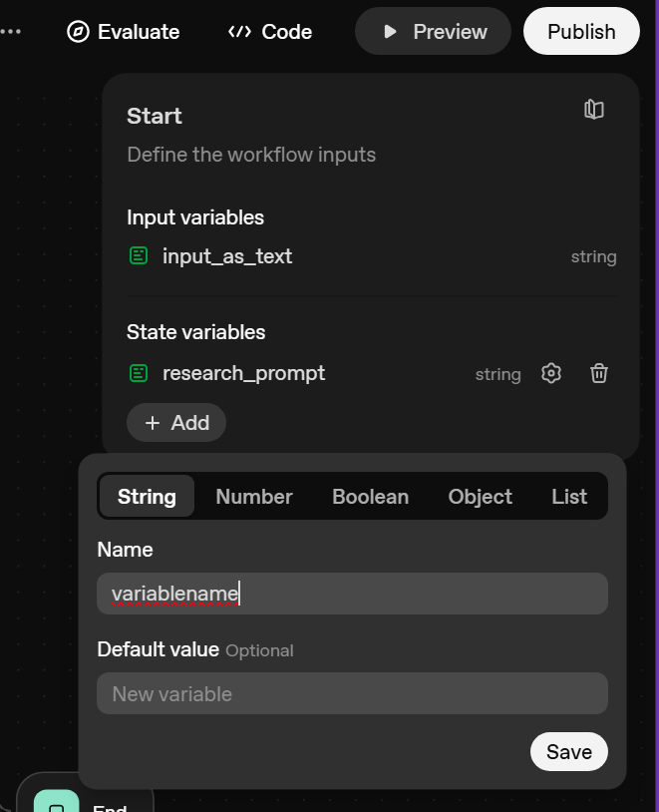Viewport: 659px width, 812px height.
Task: Focus the Name input field
Action: (352, 594)
